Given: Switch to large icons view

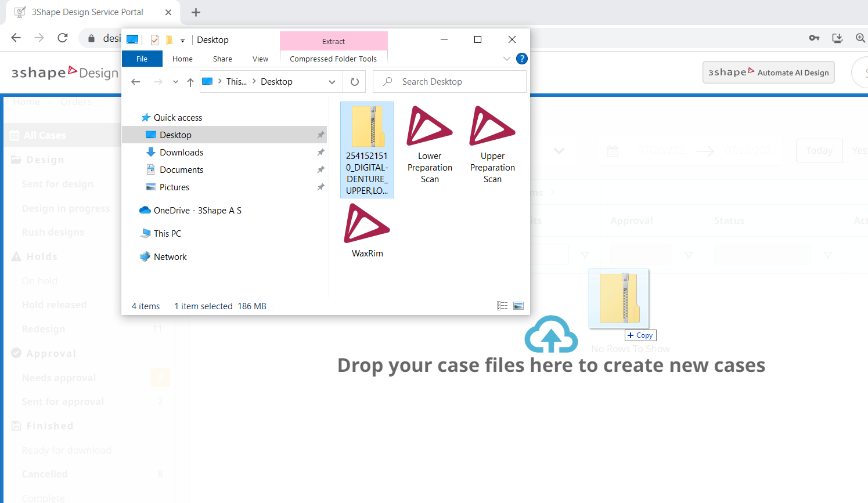Looking at the screenshot, I should pos(518,306).
